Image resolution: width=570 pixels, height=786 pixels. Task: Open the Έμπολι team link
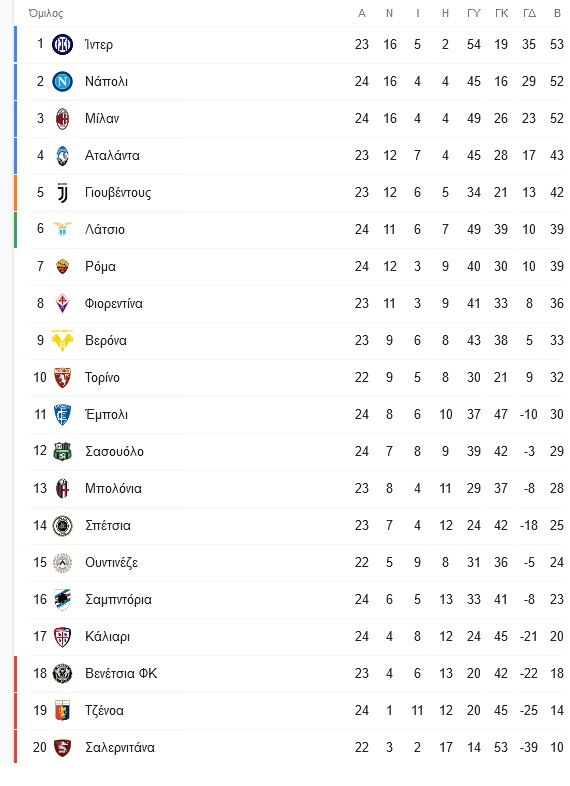[106, 415]
